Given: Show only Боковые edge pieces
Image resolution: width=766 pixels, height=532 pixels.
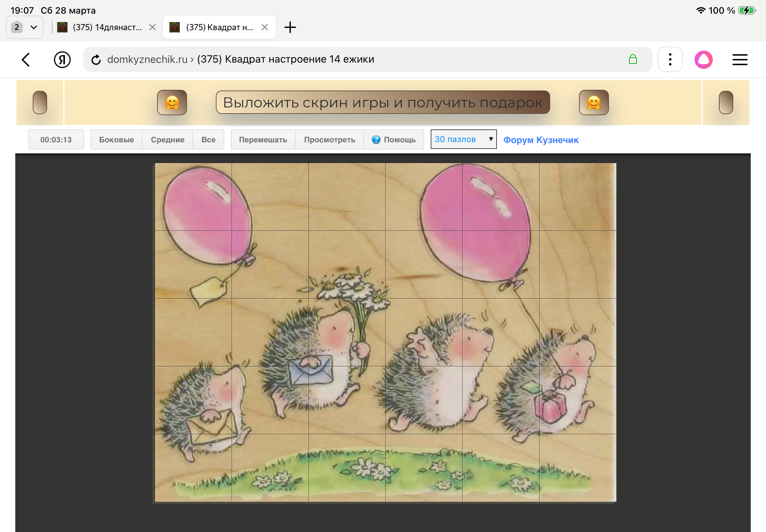Looking at the screenshot, I should pos(117,140).
